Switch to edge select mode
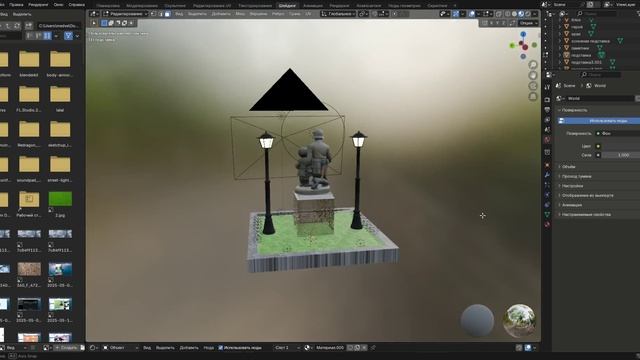Screen dimensions: 640x360 [160, 14]
